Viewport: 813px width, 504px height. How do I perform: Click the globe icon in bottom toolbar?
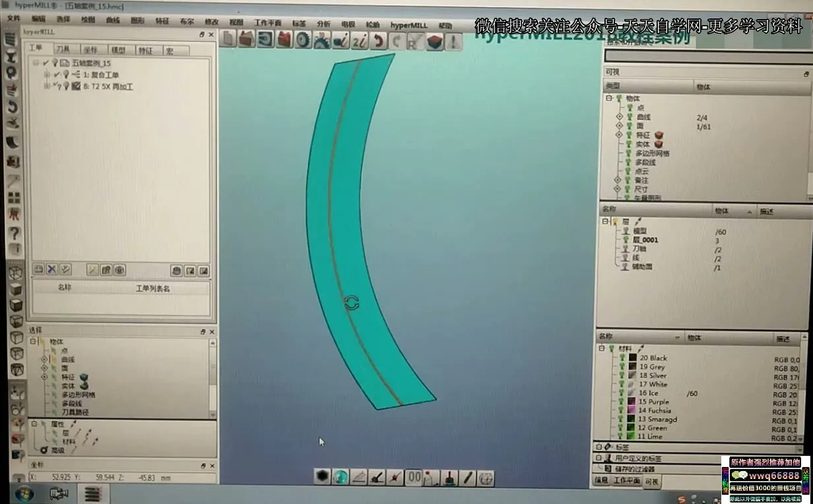click(x=341, y=477)
